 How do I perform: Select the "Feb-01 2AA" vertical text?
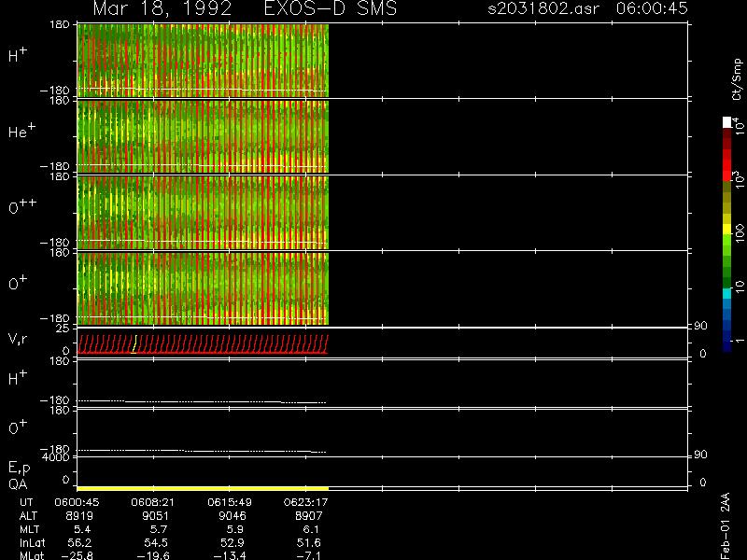[725, 525]
